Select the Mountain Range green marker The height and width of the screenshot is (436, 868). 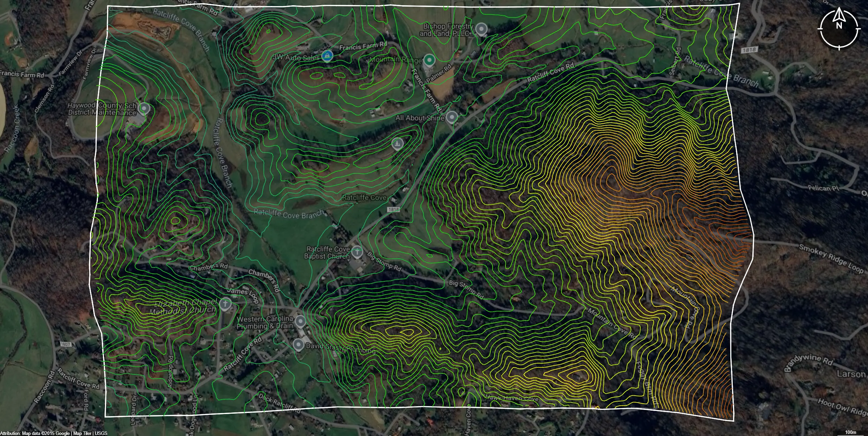tap(428, 59)
